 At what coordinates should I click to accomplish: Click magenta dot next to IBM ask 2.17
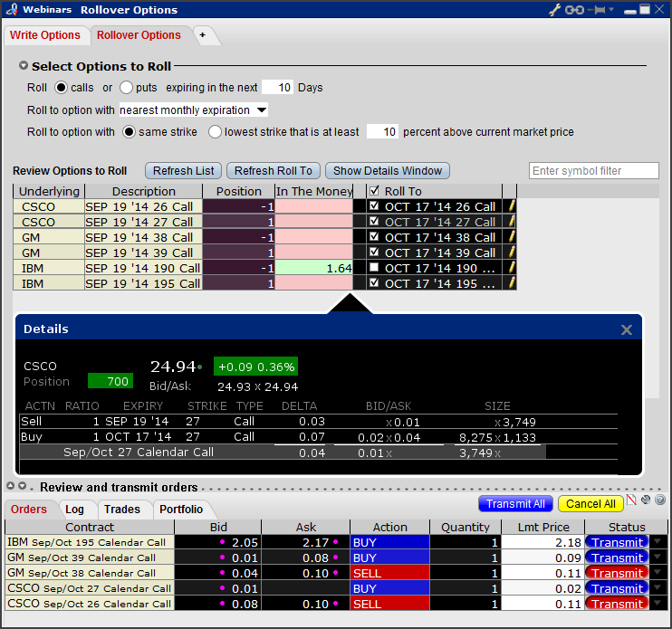pyautogui.click(x=336, y=542)
